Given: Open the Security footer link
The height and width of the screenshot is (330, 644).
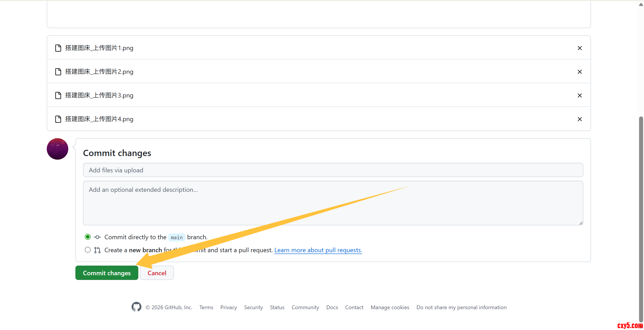Looking at the screenshot, I should point(253,307).
